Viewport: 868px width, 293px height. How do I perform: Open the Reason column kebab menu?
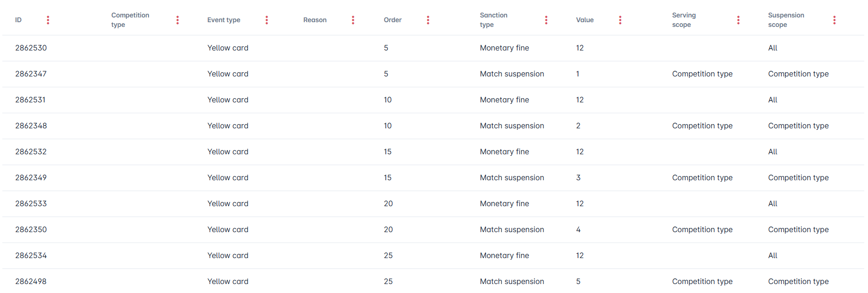coord(353,20)
